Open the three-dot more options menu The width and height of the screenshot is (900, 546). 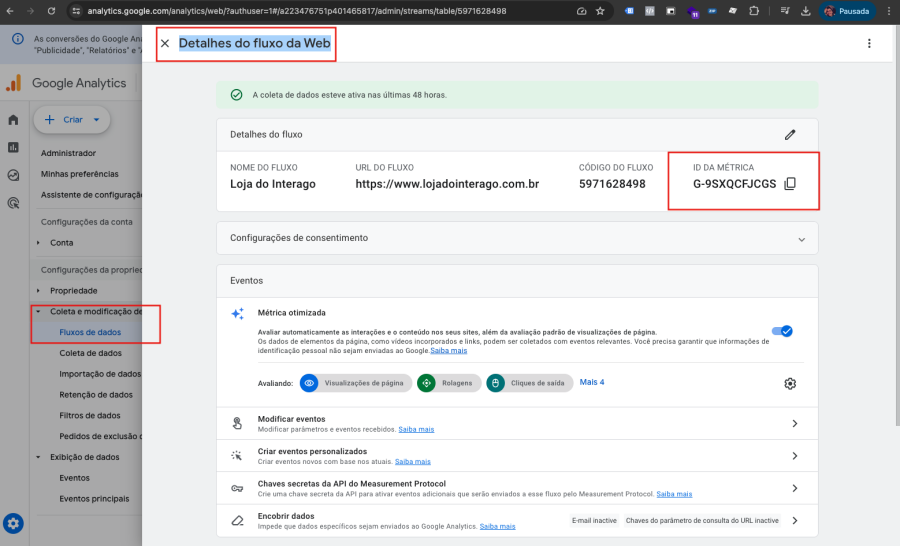pos(869,43)
